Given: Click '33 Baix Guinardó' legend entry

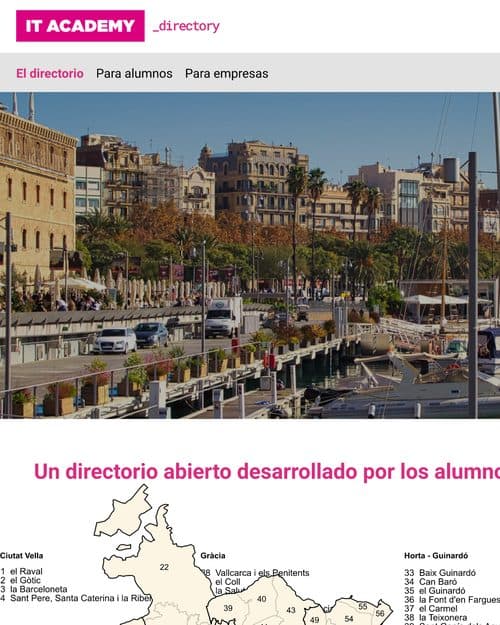Looking at the screenshot, I should (x=440, y=573).
